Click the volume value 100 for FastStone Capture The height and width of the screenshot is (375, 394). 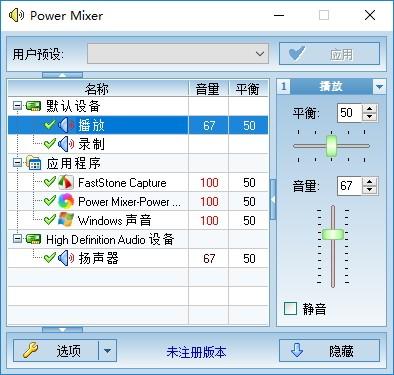click(x=209, y=183)
